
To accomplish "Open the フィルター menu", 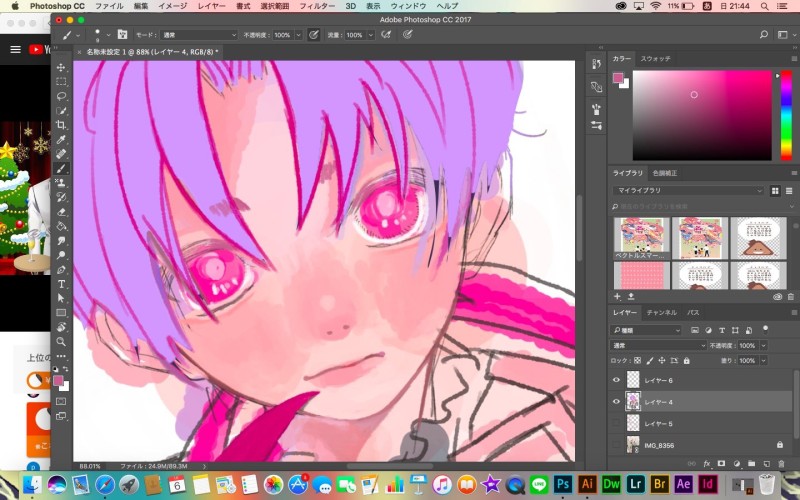I will pos(317,6).
